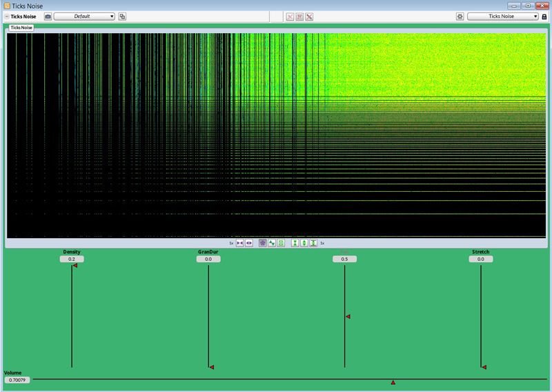This screenshot has height=392, width=552.
Task: Open the Ticks Noise module dropdown
Action: (503, 16)
